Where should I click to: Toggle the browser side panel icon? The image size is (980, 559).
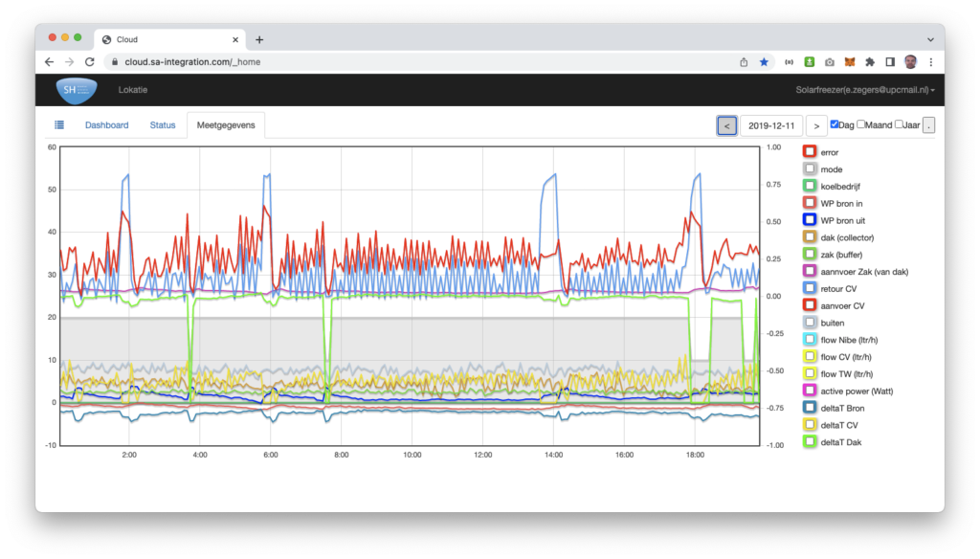[x=890, y=62]
